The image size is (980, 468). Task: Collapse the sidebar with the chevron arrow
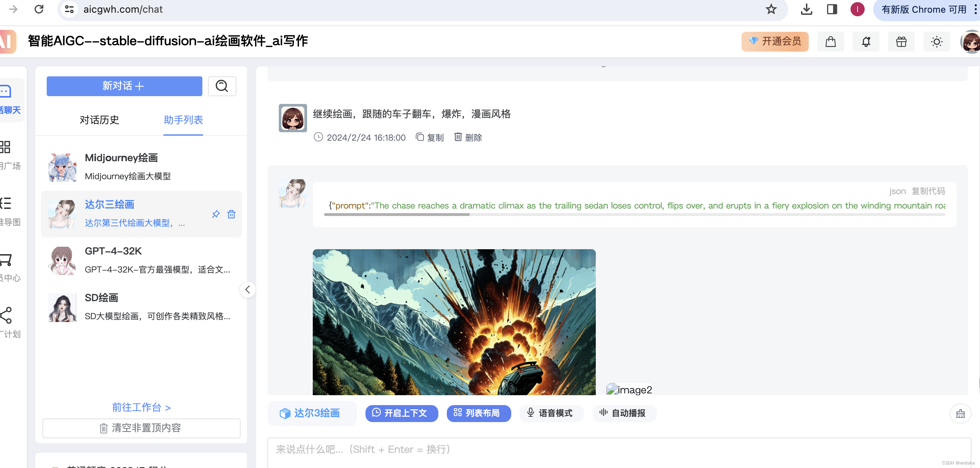pos(247,290)
